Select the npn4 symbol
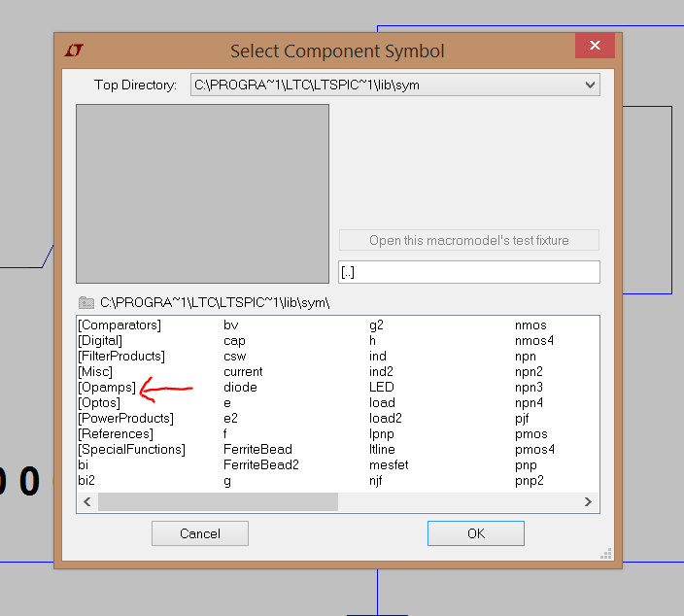684x616 pixels. click(x=529, y=403)
